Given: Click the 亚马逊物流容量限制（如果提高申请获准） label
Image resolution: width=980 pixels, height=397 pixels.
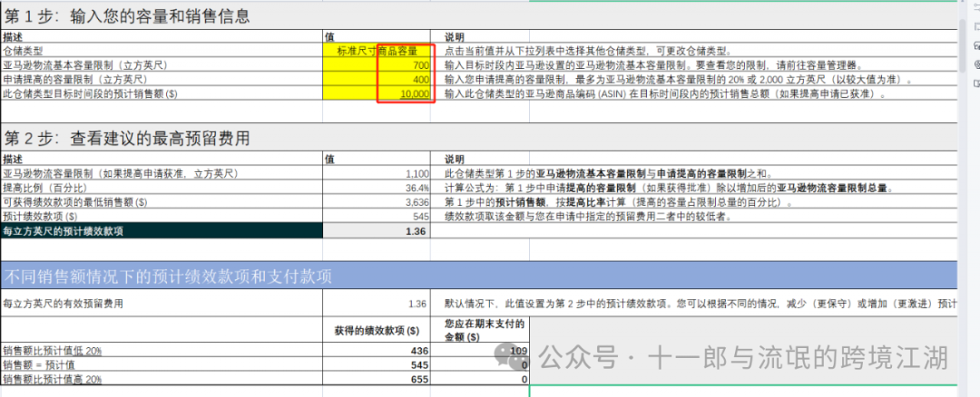Looking at the screenshot, I should (120, 173).
